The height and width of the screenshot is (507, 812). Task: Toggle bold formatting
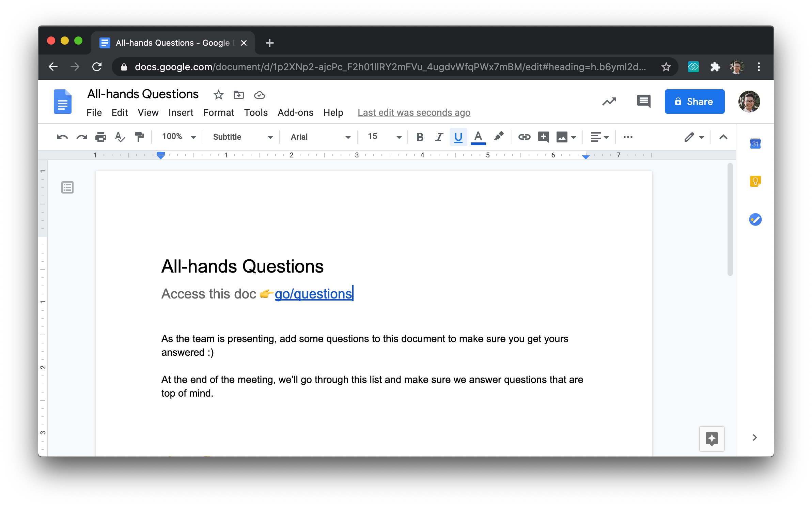[x=420, y=137]
